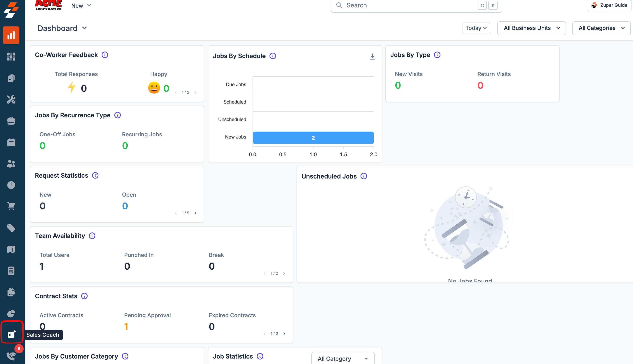Open the calendar sidebar icon
The height and width of the screenshot is (364, 633).
[x=11, y=142]
